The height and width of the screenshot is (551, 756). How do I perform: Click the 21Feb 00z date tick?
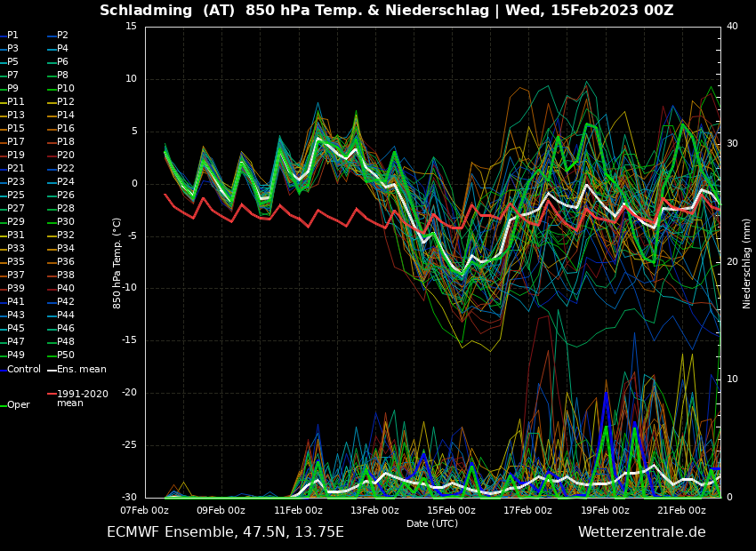coord(681,510)
